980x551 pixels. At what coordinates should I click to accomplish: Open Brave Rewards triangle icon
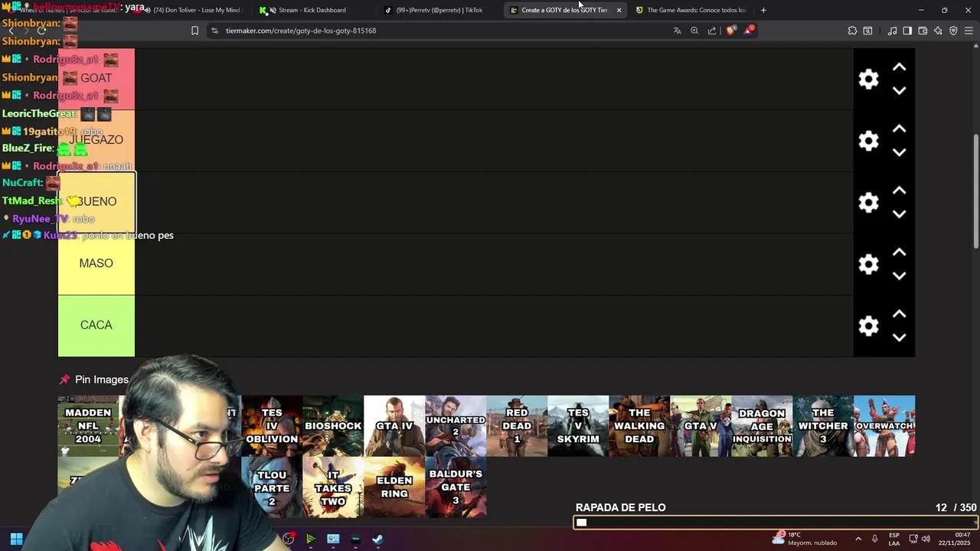coord(749,31)
